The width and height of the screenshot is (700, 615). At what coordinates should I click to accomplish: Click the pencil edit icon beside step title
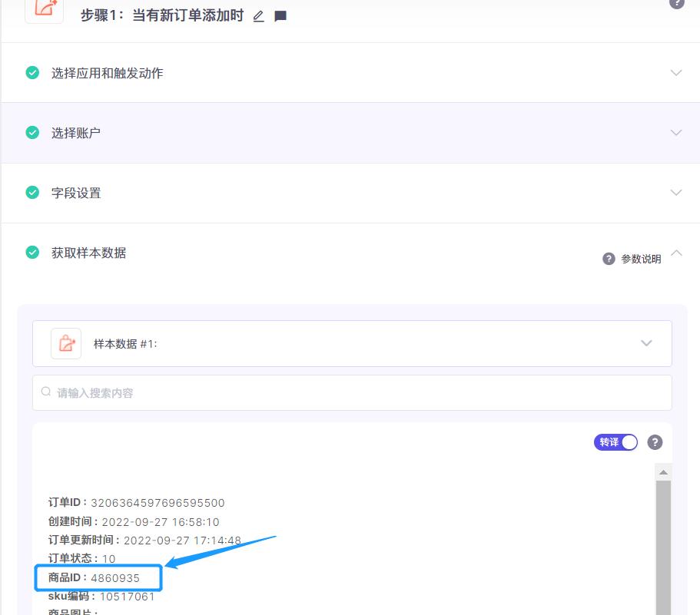pos(258,16)
